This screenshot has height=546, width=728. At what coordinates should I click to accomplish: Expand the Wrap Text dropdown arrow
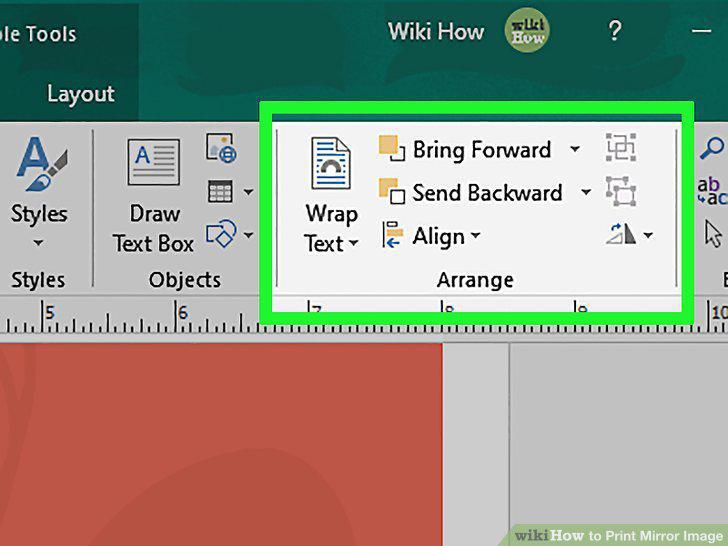coord(354,243)
